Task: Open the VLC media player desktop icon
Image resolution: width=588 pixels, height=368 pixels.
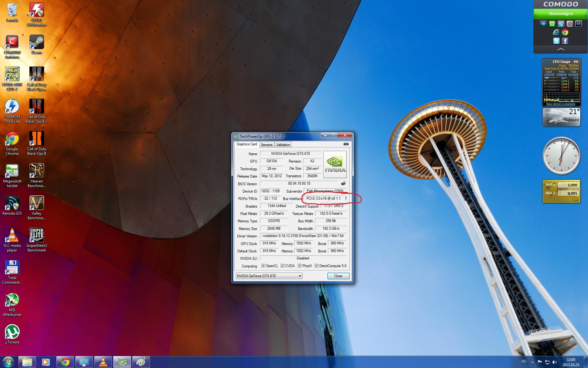Action: point(12,240)
